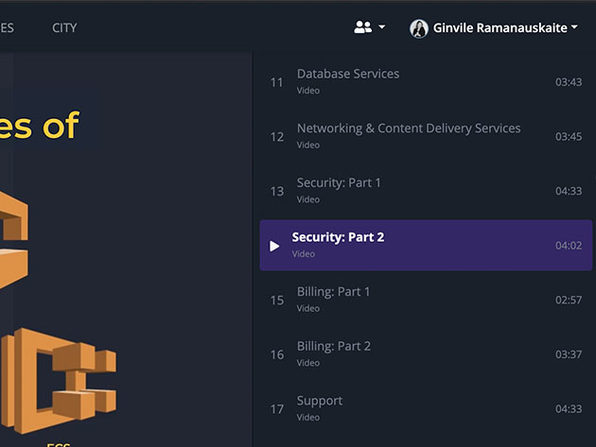Viewport: 596px width, 447px height.
Task: Click Ginvile Ramanauskaite profile avatar
Action: pos(419,29)
